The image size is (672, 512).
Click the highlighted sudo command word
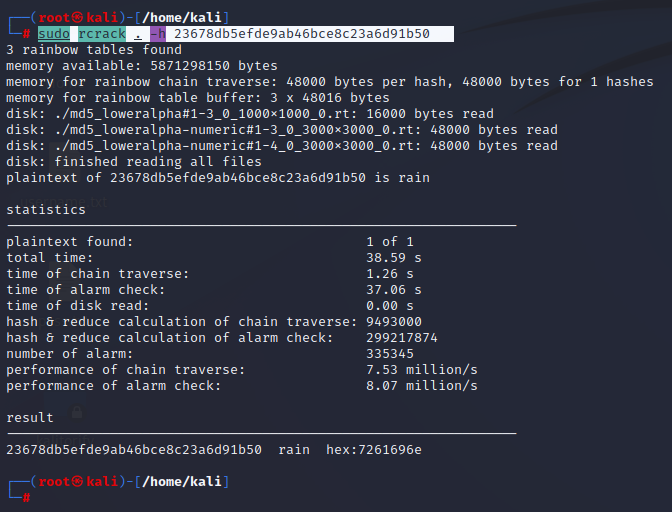tap(54, 34)
